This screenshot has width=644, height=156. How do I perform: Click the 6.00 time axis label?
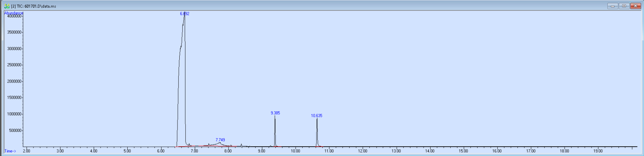coord(161,151)
